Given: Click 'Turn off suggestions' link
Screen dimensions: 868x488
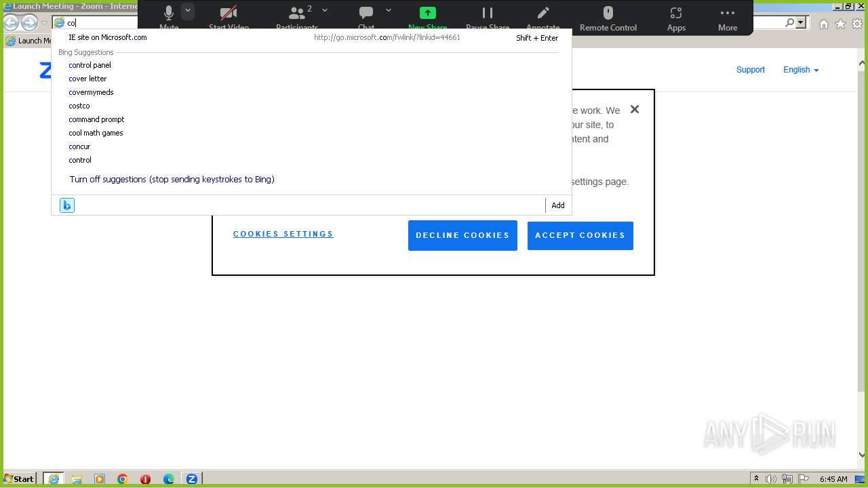Looking at the screenshot, I should (x=172, y=180).
